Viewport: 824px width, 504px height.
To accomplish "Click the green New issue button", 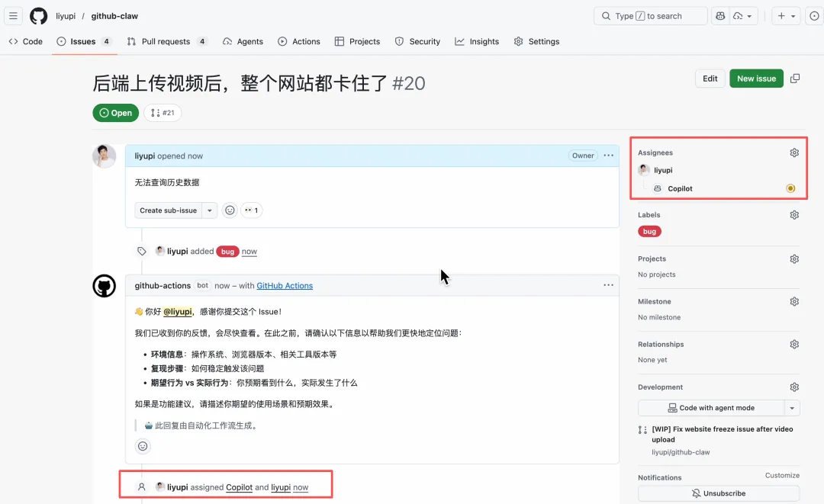I will coord(756,79).
